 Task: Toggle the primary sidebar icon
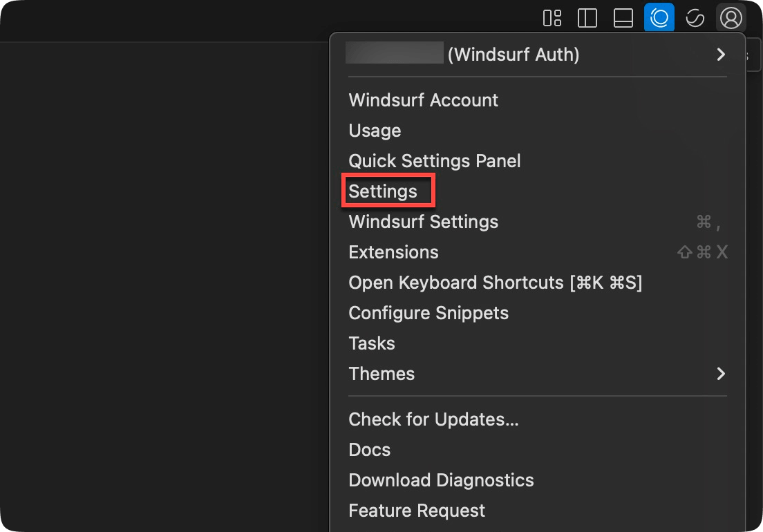coord(587,18)
